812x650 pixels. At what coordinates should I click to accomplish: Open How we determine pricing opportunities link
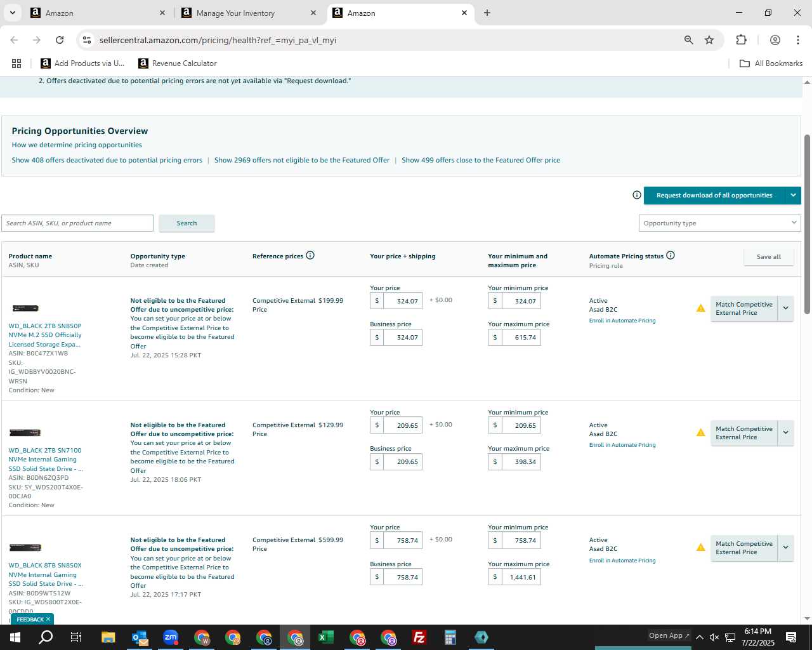coord(77,145)
